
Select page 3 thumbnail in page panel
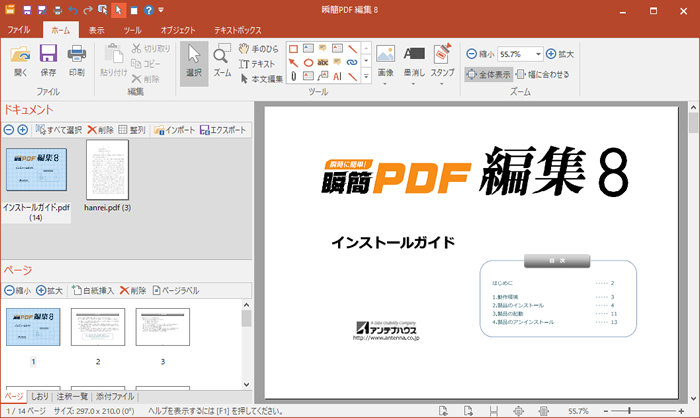coord(162,327)
